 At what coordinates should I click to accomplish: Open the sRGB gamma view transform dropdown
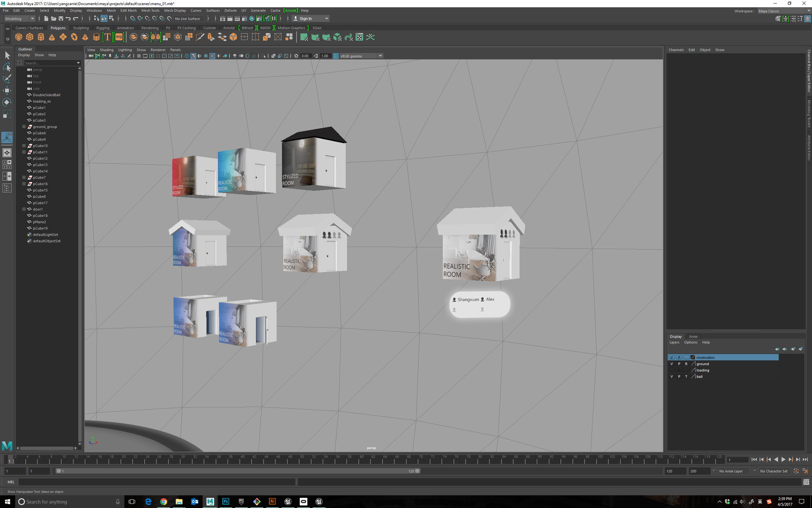pyautogui.click(x=361, y=56)
